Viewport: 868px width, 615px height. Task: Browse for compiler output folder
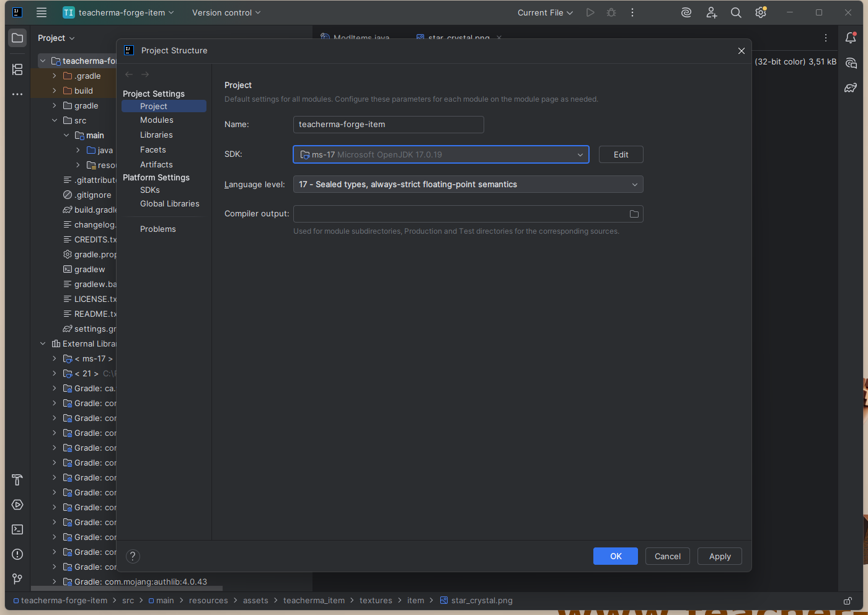pyautogui.click(x=634, y=214)
